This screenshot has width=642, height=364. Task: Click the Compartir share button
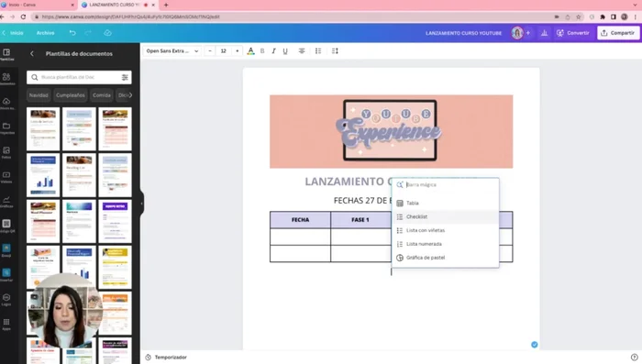point(618,33)
